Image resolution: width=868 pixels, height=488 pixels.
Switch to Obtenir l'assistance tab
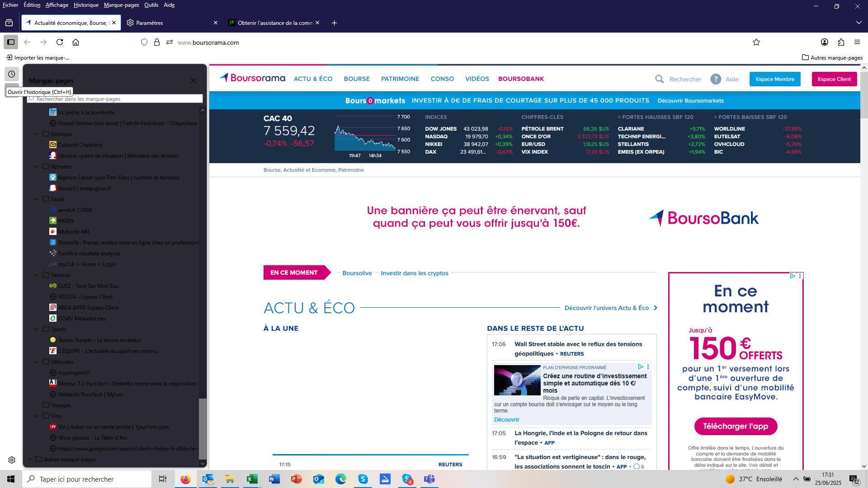[x=275, y=23]
